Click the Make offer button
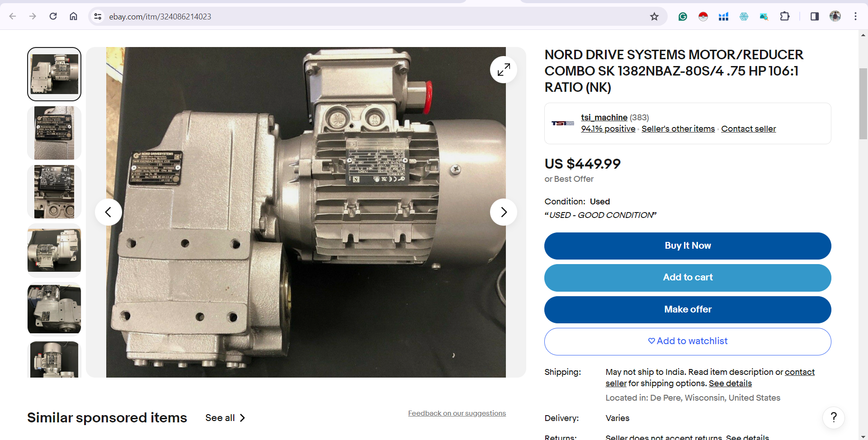 click(x=688, y=310)
